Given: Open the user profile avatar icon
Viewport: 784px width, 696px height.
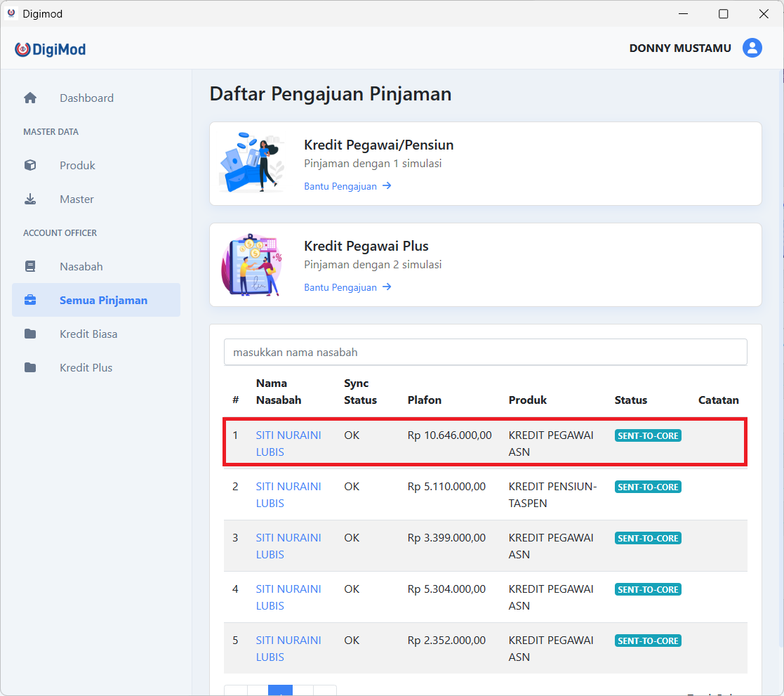Looking at the screenshot, I should pos(752,48).
